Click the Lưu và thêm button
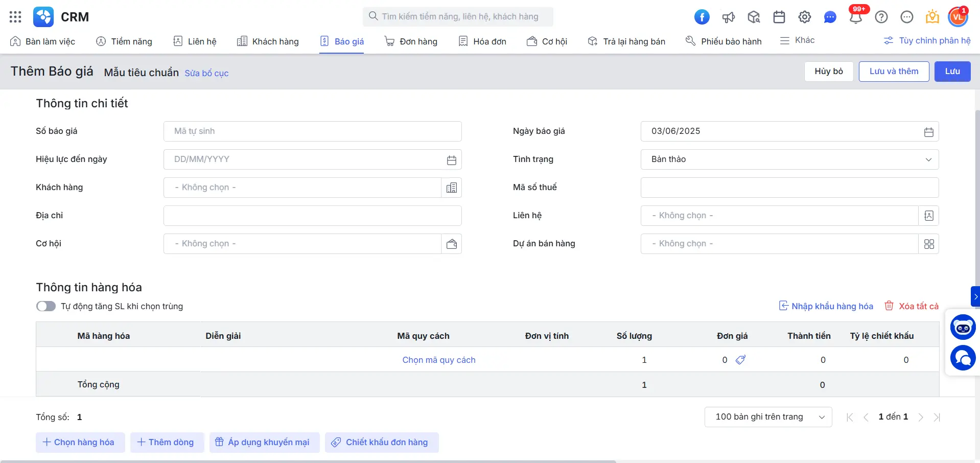 pos(893,71)
